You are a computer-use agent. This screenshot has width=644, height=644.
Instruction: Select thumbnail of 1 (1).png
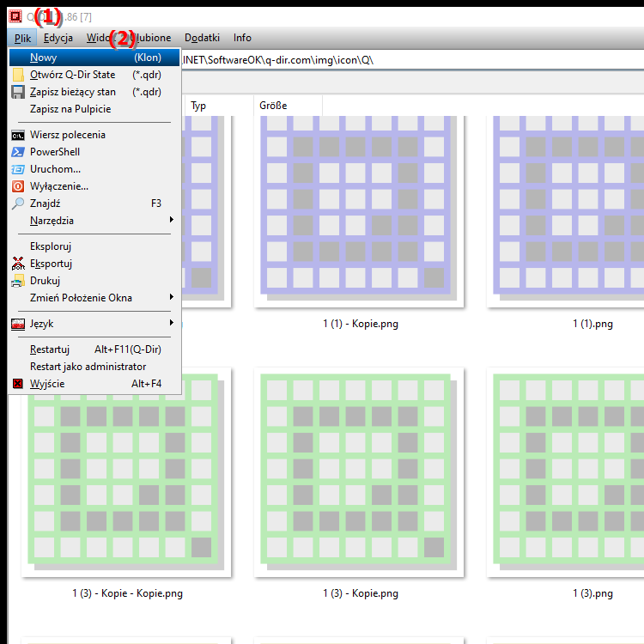click(566, 211)
